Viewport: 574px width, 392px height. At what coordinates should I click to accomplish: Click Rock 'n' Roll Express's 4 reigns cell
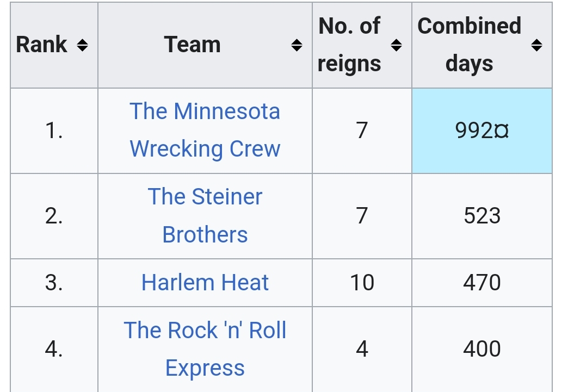pos(362,349)
